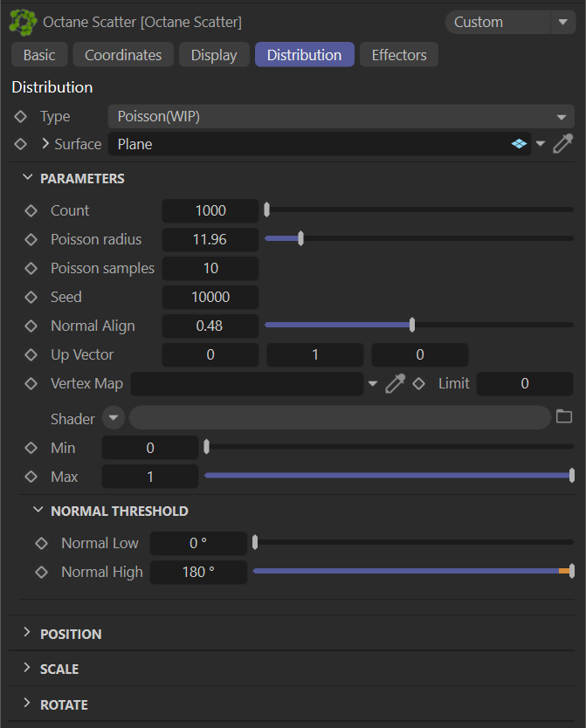Click the Shader round arrow button

tap(114, 418)
